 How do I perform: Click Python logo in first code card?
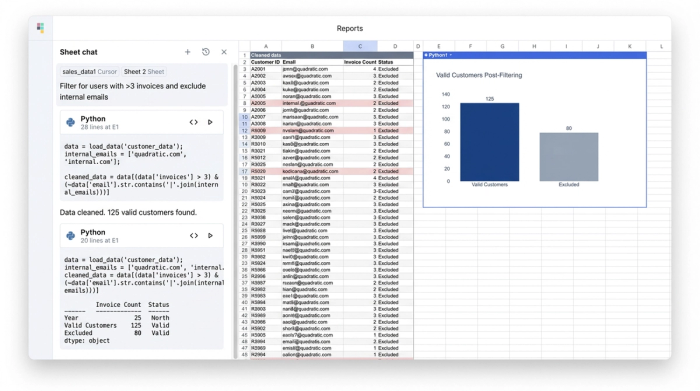[x=71, y=122]
